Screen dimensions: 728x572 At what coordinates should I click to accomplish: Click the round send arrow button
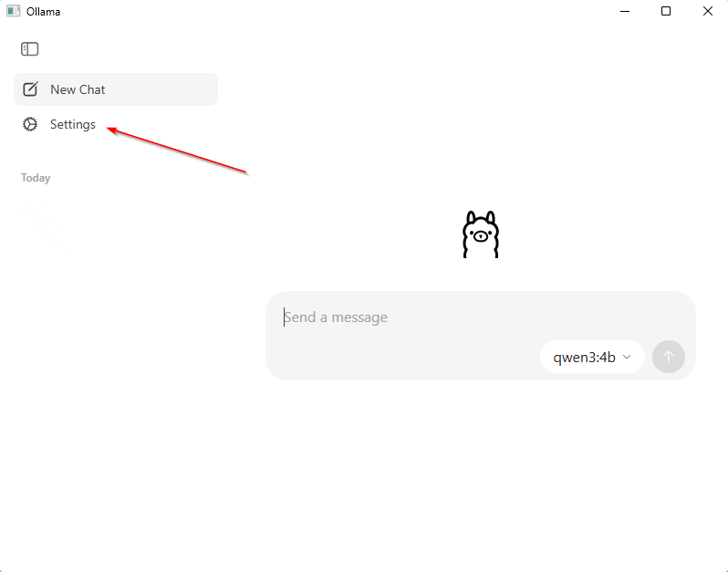tap(668, 357)
